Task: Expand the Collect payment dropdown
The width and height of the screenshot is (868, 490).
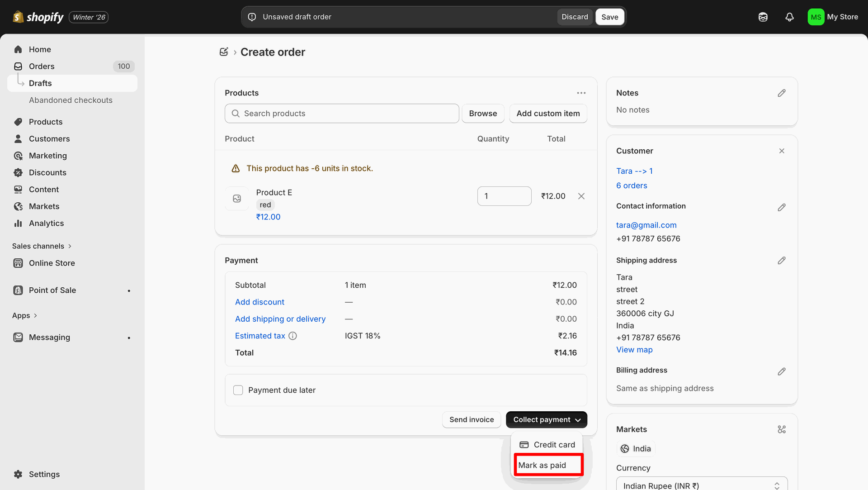Action: pos(546,419)
